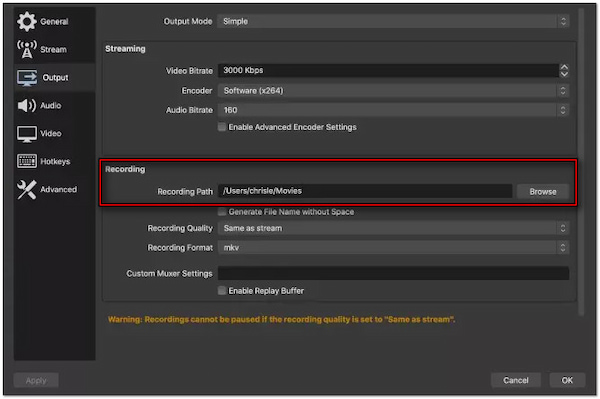Open Video settings display icon
This screenshot has width=600, height=399.
tap(27, 134)
